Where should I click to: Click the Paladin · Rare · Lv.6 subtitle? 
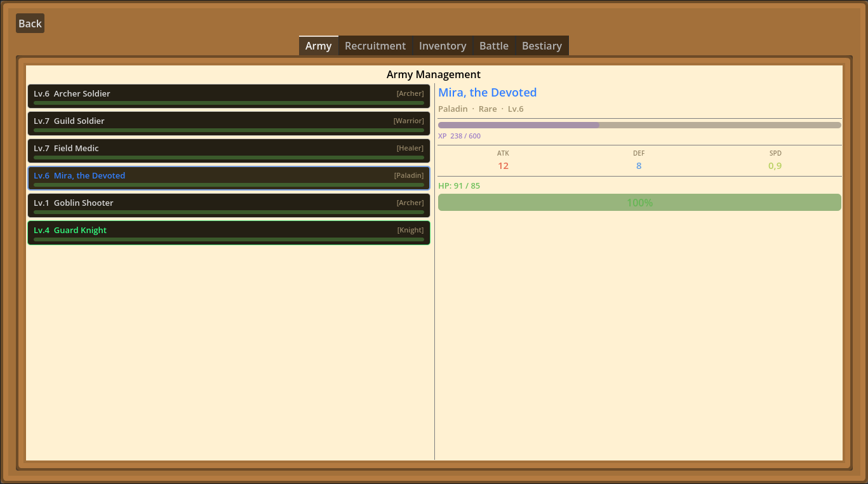(481, 109)
